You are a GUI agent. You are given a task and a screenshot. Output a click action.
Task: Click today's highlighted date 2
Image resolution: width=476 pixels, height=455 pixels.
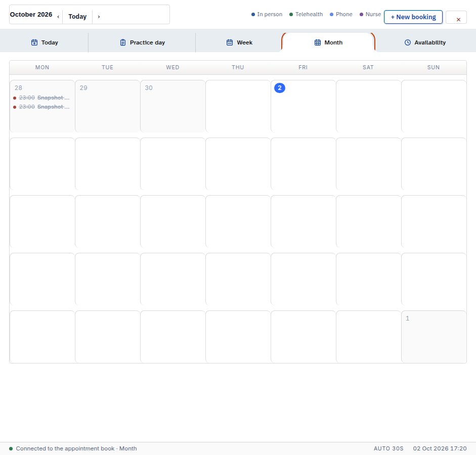coord(280,88)
